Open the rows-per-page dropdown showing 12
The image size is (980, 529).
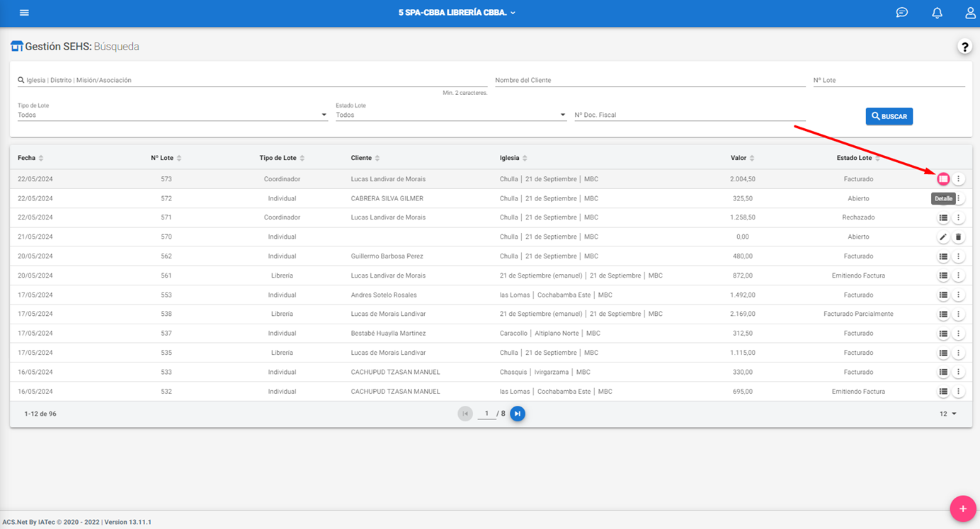[948, 414]
